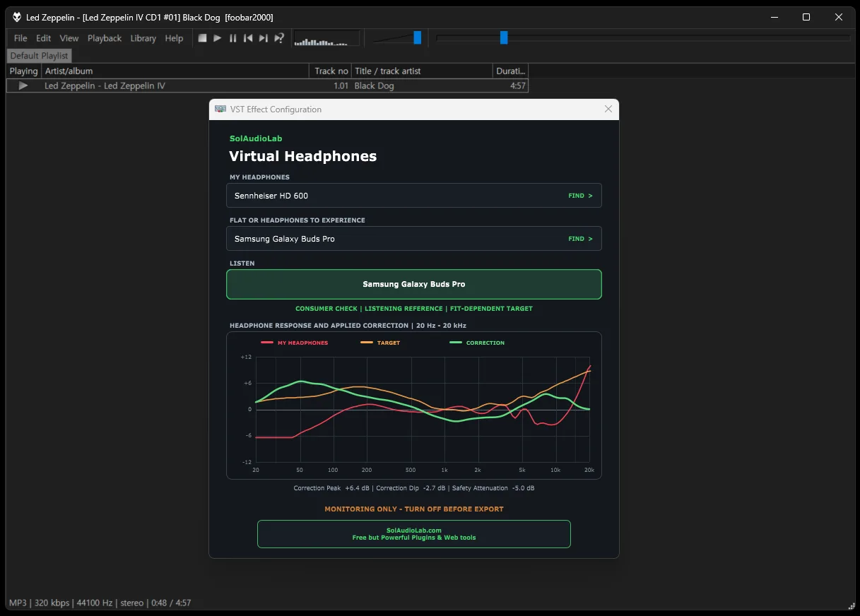Click the seek bar position handle
Image resolution: width=860 pixels, height=616 pixels.
pyautogui.click(x=504, y=37)
